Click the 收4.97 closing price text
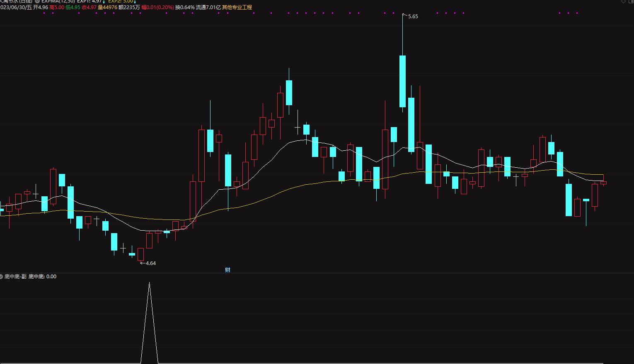Viewport: 634px width, 364px height. 89,7
